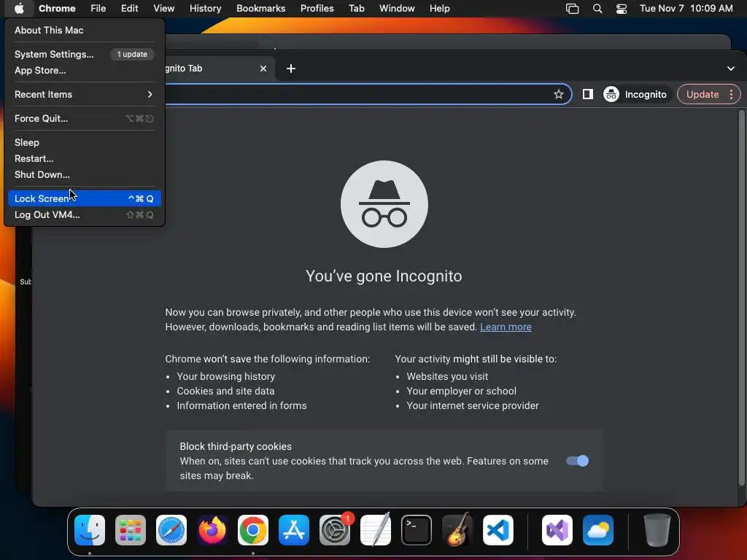
Task: Open Visual Studio Code from the Dock
Action: (498, 530)
